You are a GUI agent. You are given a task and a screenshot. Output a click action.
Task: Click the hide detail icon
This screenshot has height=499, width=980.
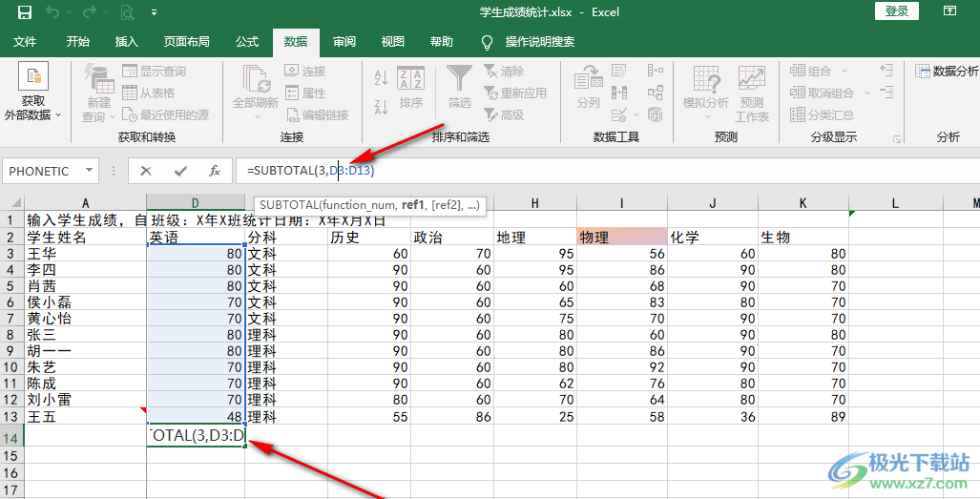click(x=886, y=92)
